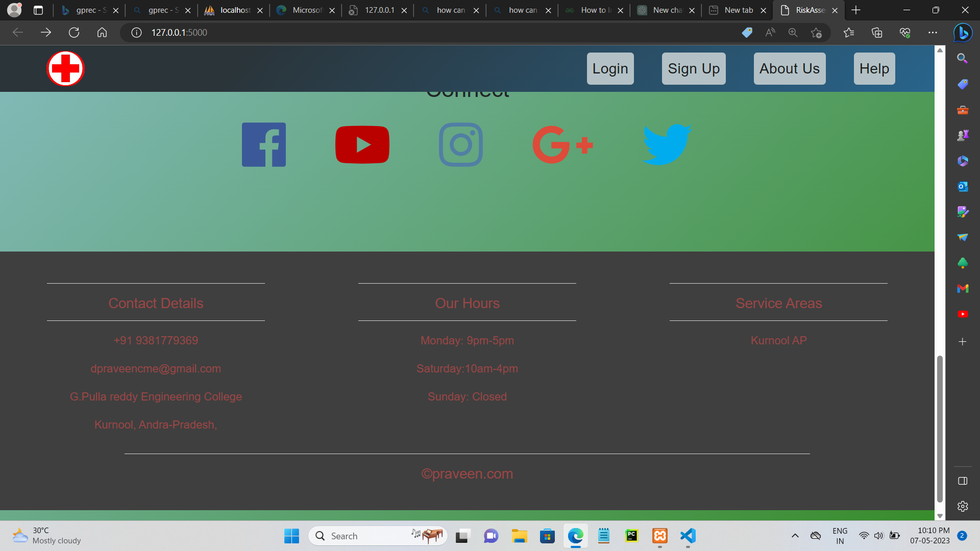This screenshot has height=551, width=980.
Task: Add a site to the Edge sidebar
Action: pyautogui.click(x=963, y=342)
